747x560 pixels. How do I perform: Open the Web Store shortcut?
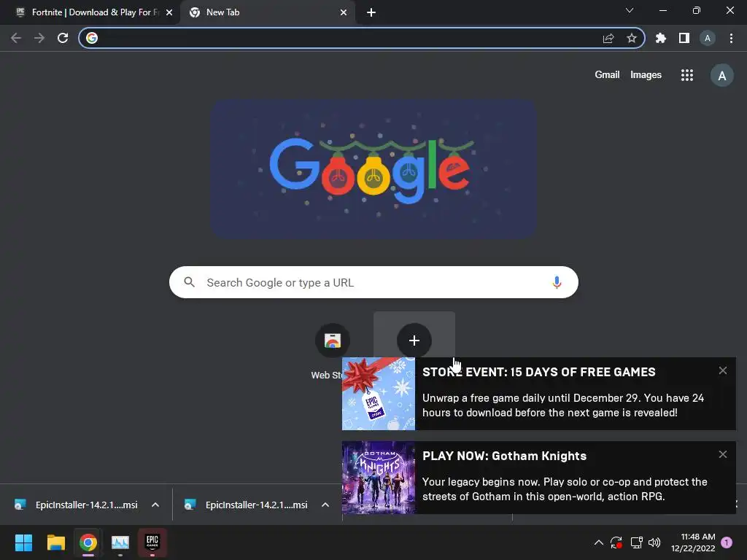point(332,341)
